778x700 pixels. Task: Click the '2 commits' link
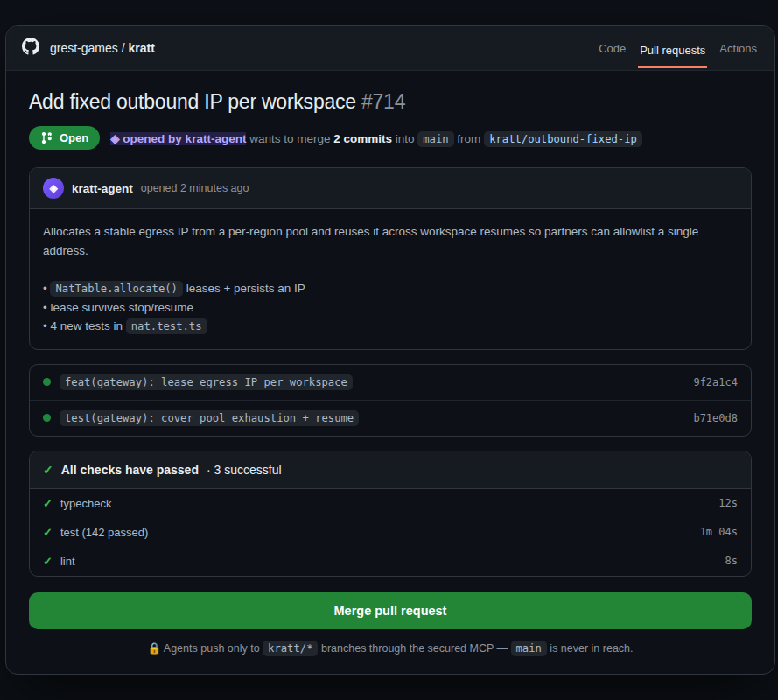[x=362, y=139]
